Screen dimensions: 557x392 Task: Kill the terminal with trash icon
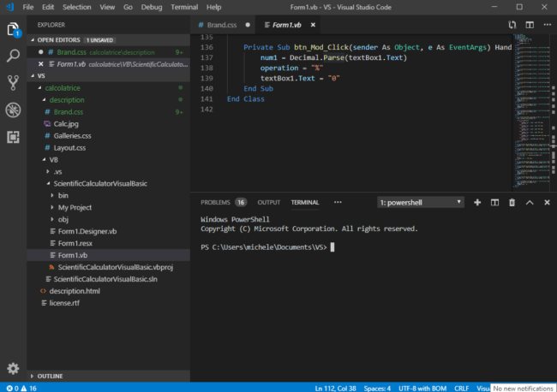(x=512, y=202)
